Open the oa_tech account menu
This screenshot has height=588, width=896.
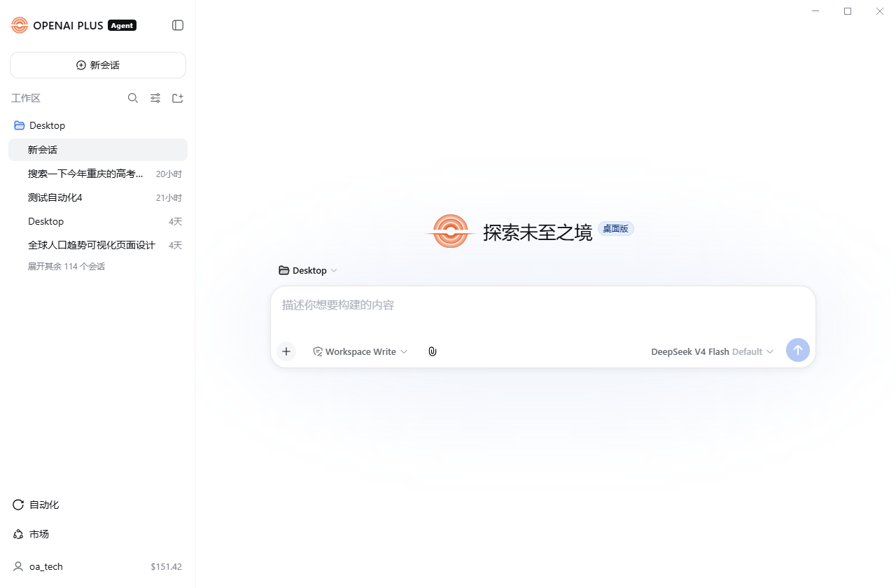click(98, 566)
